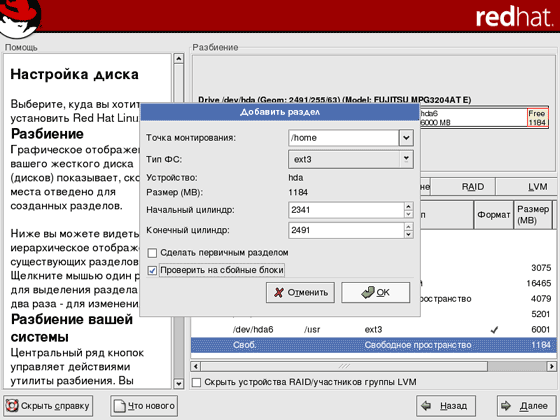Confirm the dialog with OK
The width and height of the screenshot is (560, 420).
(375, 292)
